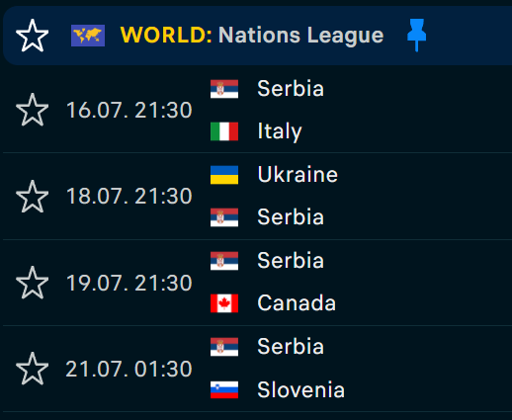512x420 pixels.
Task: Select the Ukraine team name
Action: click(x=298, y=175)
